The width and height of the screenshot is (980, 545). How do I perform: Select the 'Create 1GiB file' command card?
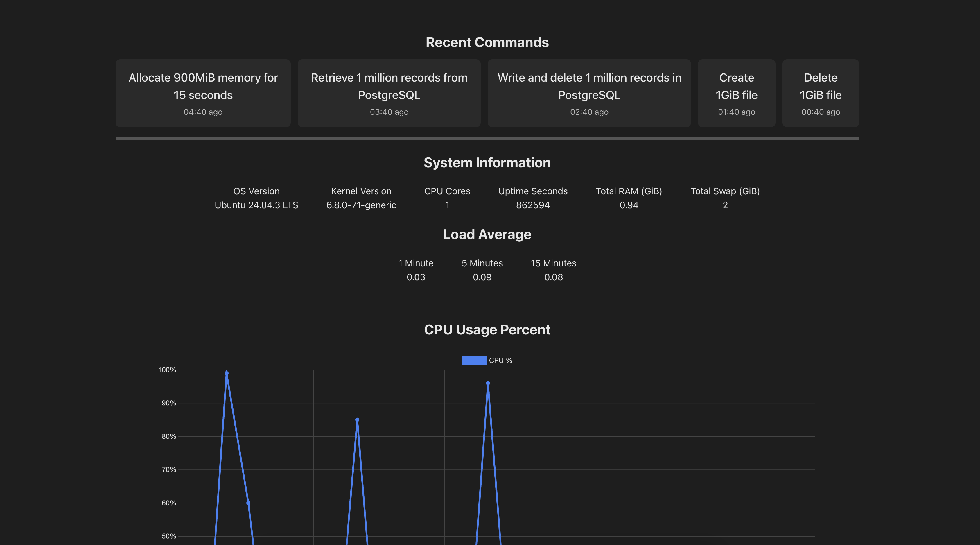click(x=736, y=93)
